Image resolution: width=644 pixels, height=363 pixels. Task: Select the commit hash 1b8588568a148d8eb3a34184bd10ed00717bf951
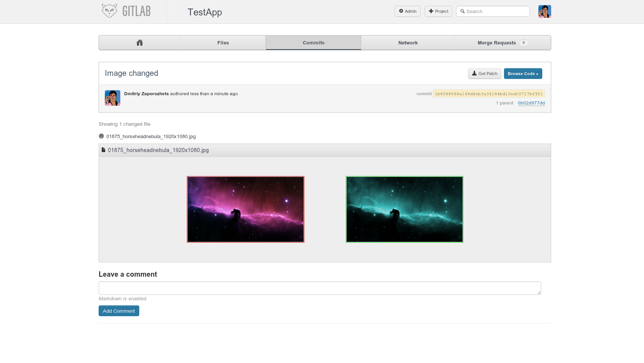[489, 94]
